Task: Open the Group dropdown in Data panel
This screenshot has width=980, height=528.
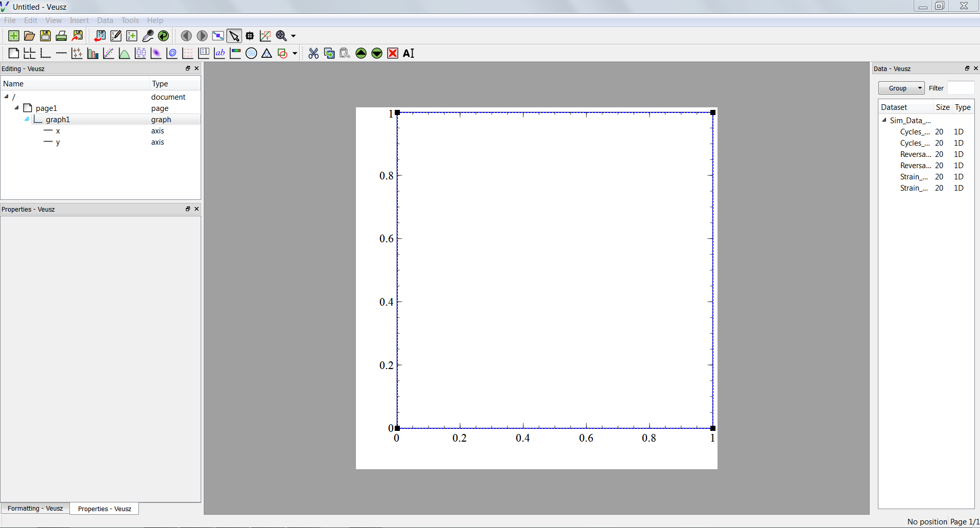Action: pos(901,88)
